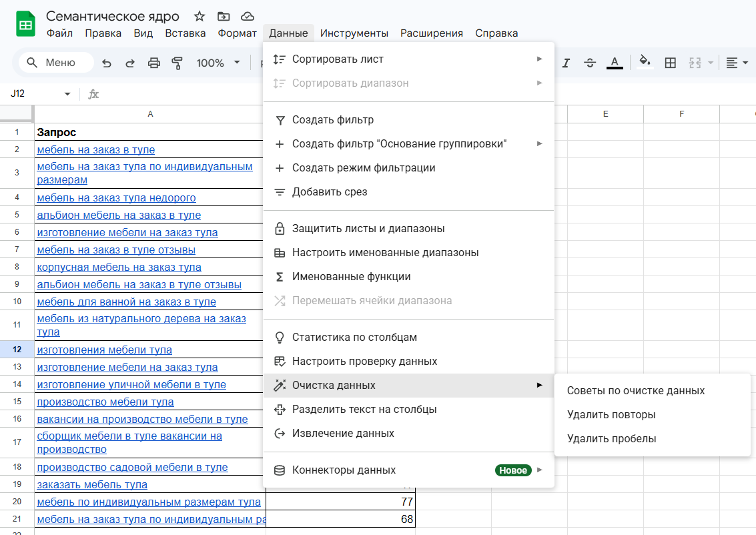756x535 pixels.
Task: Click the undo arrow icon
Action: [x=107, y=63]
